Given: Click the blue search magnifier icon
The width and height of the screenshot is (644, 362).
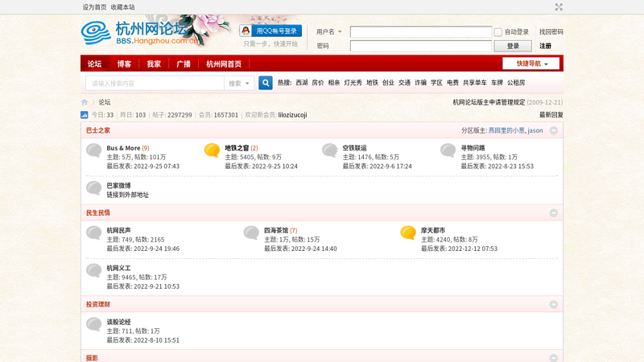Looking at the screenshot, I should (266, 83).
